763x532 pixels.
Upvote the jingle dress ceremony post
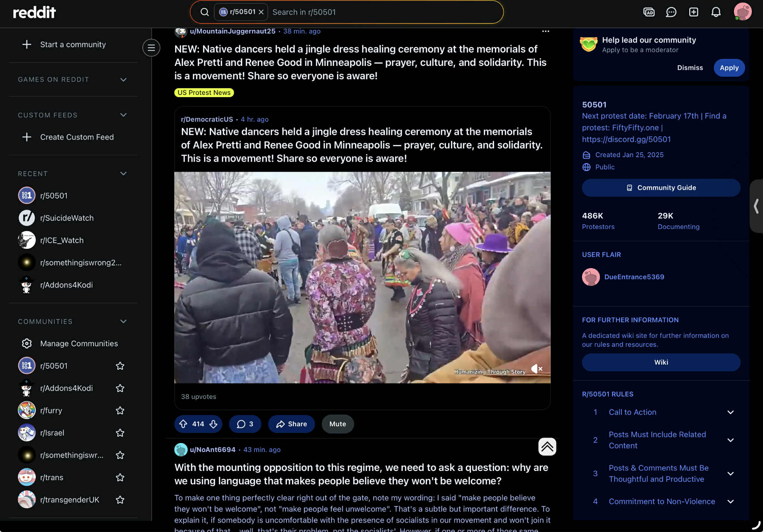[x=183, y=424]
